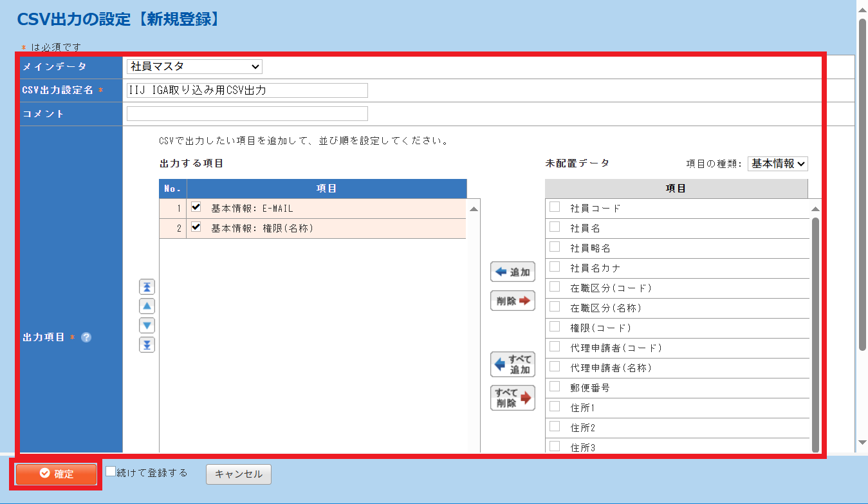Check the 社員コード checkbox
This screenshot has width=868, height=504.
pos(554,207)
